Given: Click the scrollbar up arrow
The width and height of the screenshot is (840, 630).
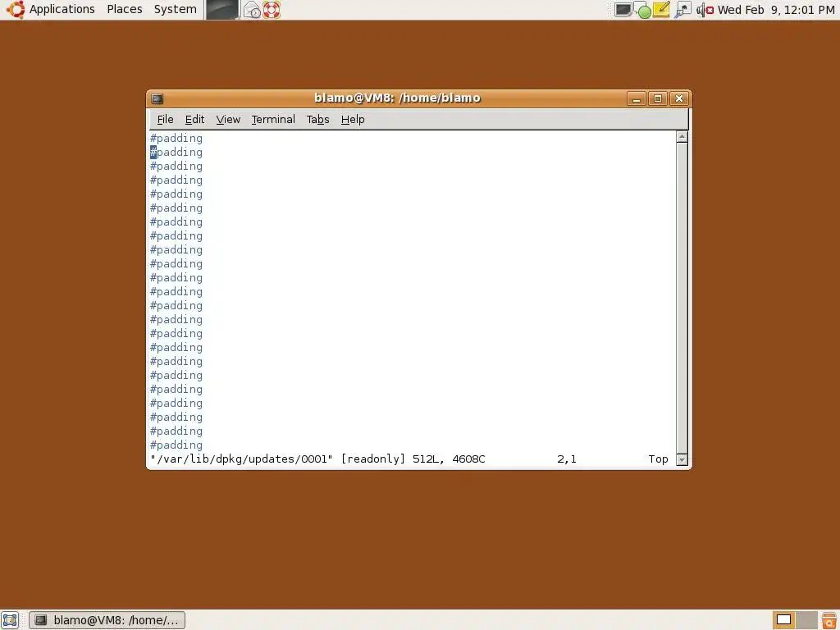Looking at the screenshot, I should (682, 137).
